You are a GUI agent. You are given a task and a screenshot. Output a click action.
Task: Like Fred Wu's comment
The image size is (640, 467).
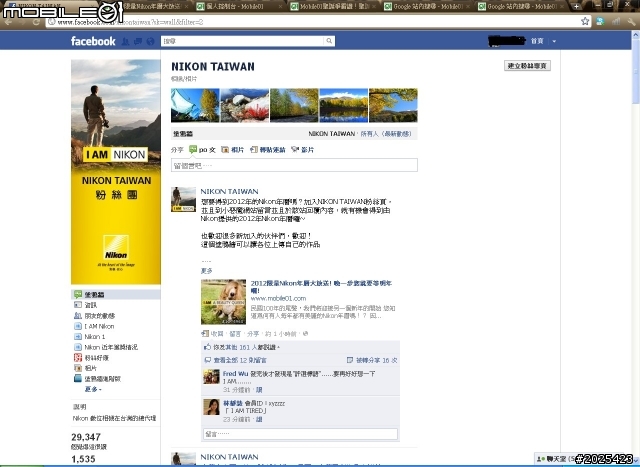(259, 390)
